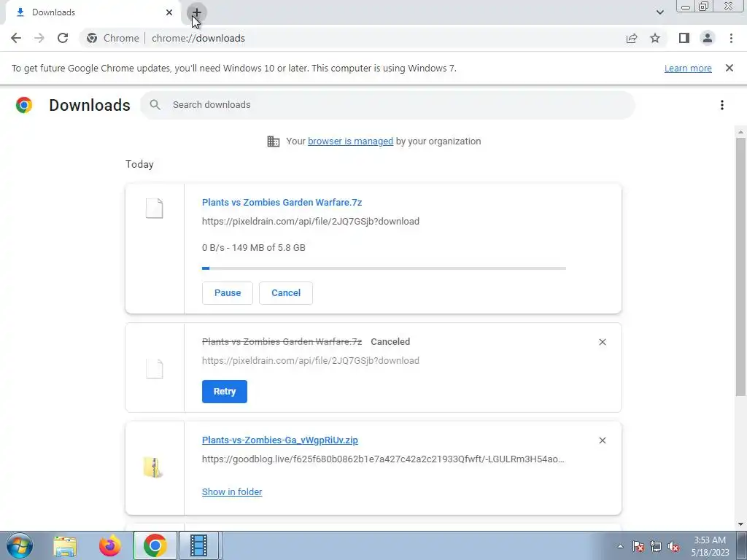Click the forward navigation arrow
Image resolution: width=747 pixels, height=560 pixels.
click(39, 38)
